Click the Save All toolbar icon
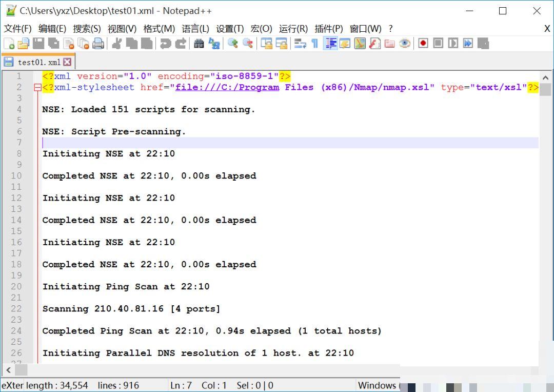The height and width of the screenshot is (392, 554). [53, 44]
